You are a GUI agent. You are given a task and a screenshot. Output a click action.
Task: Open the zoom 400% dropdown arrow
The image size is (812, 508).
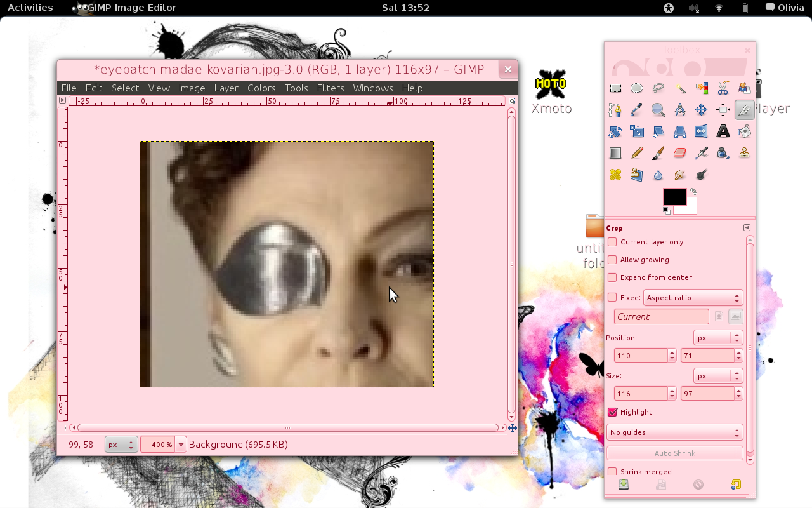pyautogui.click(x=181, y=444)
